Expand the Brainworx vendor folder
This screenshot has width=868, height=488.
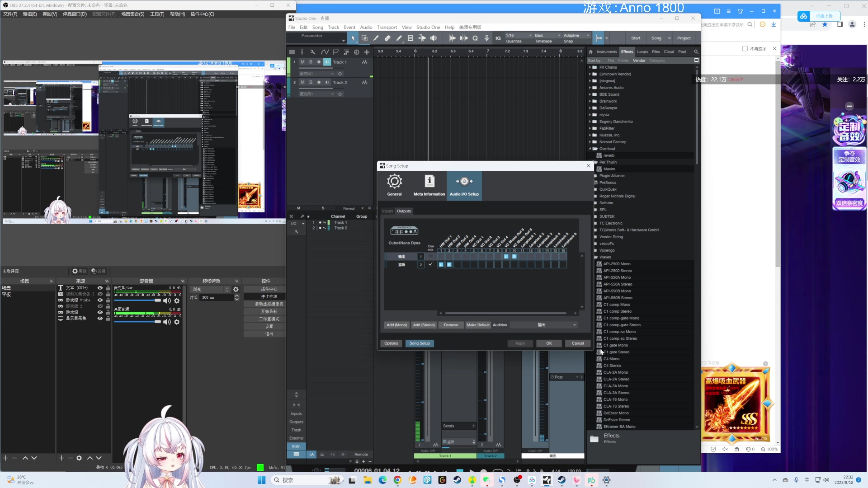pyautogui.click(x=590, y=101)
